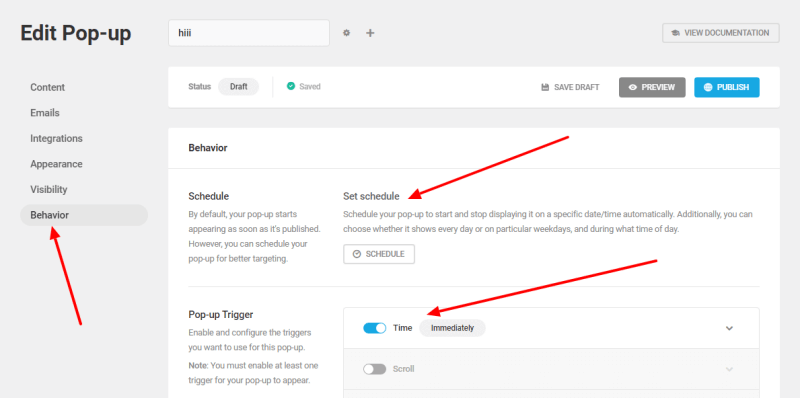Expand the Time trigger chevron
This screenshot has height=398, width=800.
coord(729,328)
